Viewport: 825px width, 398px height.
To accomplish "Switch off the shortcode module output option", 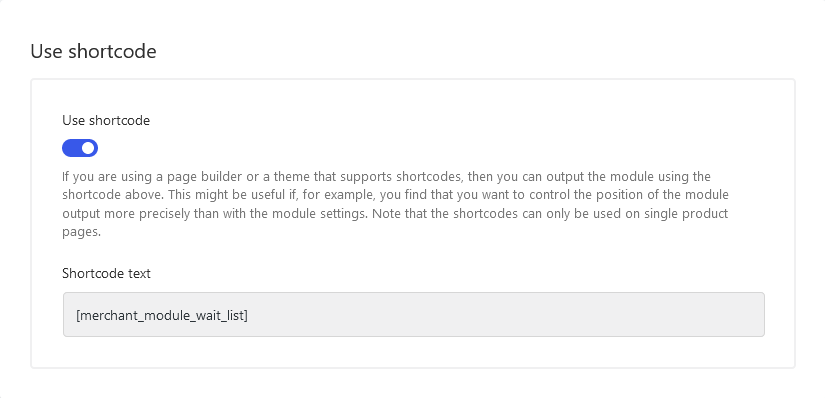I will (x=80, y=148).
